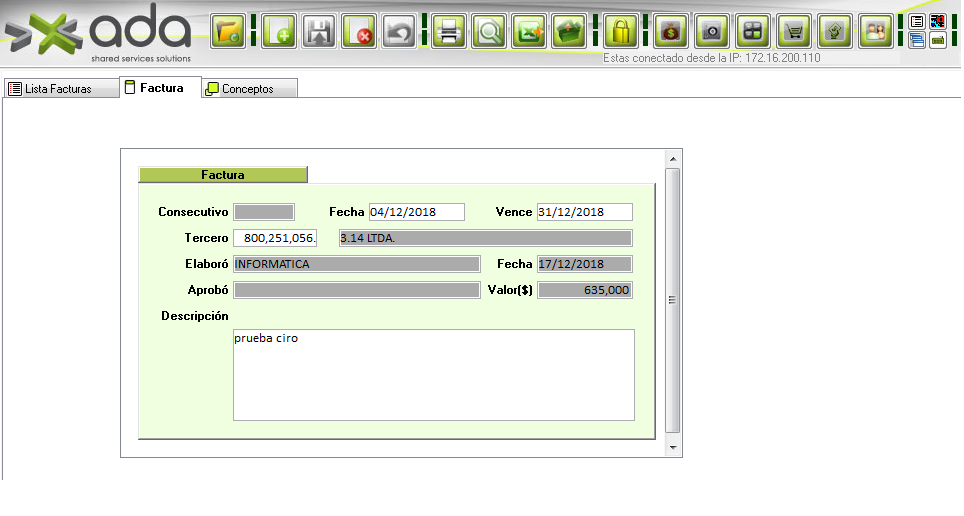Viewport: 964px width, 516px height.
Task: Click the vertical scrollbar thumb
Action: (x=673, y=300)
